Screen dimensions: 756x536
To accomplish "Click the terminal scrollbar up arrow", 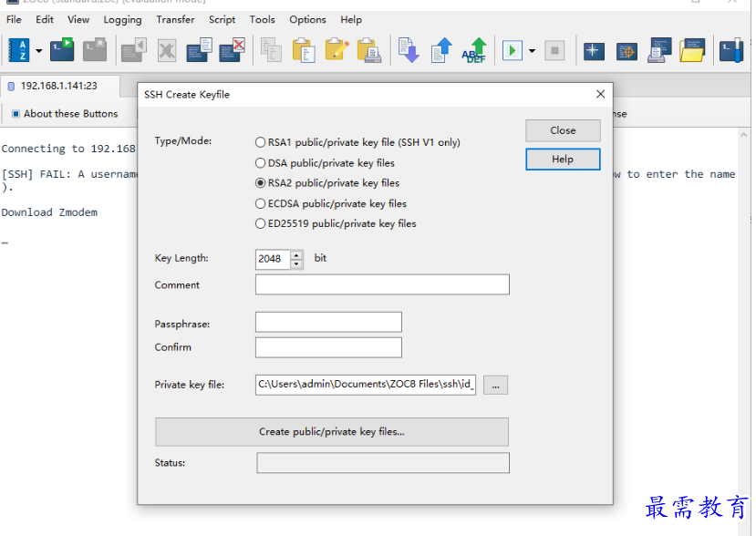I will (743, 136).
